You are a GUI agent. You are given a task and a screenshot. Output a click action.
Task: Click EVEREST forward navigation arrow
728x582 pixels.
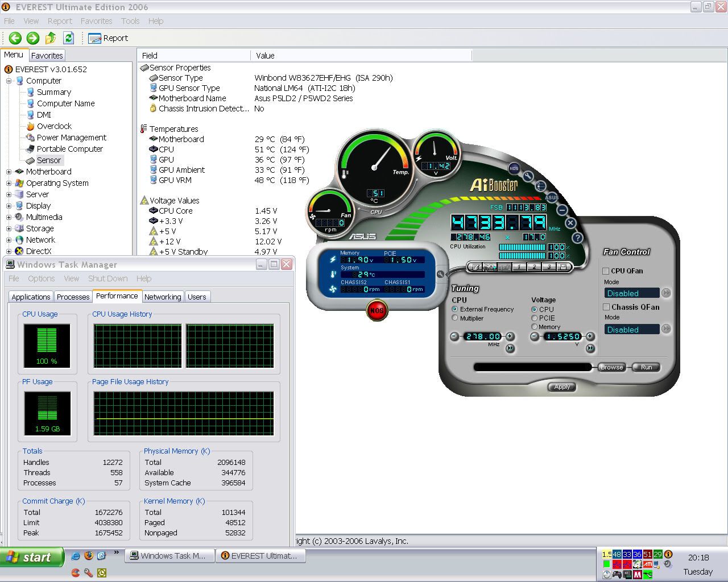click(x=33, y=38)
